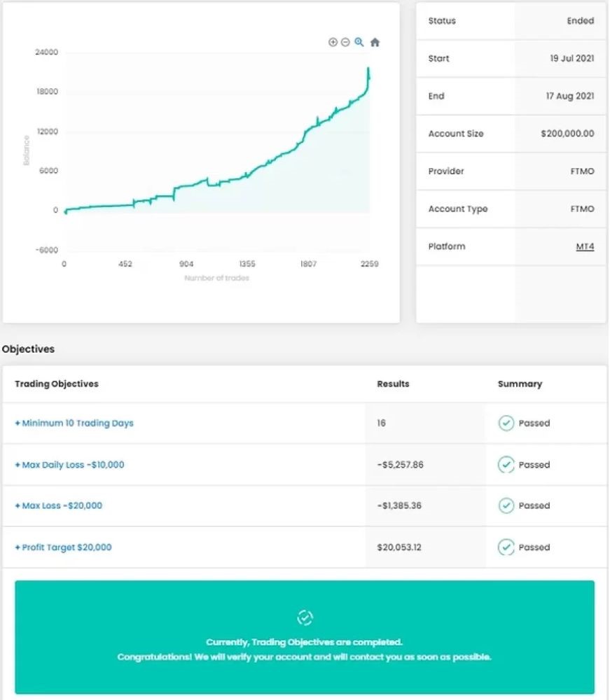Expand the Minimum 10 Trading Days objective
610x700 pixels.
pyautogui.click(x=74, y=423)
